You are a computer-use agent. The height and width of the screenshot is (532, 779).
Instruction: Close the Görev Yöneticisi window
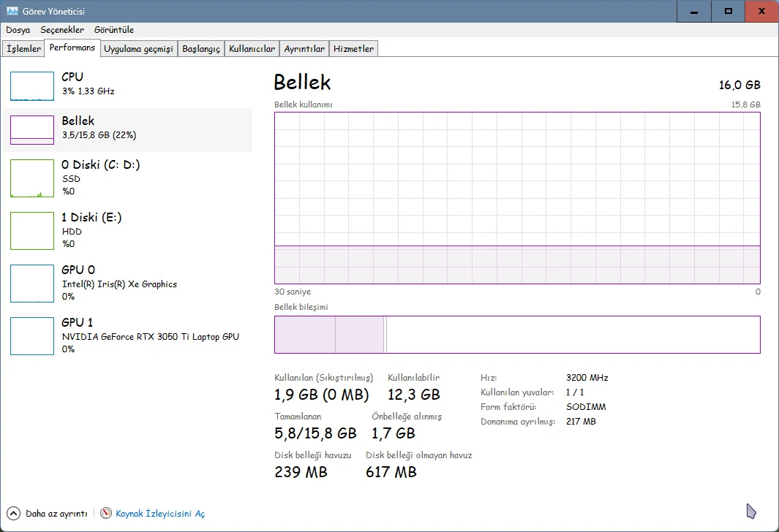(761, 12)
